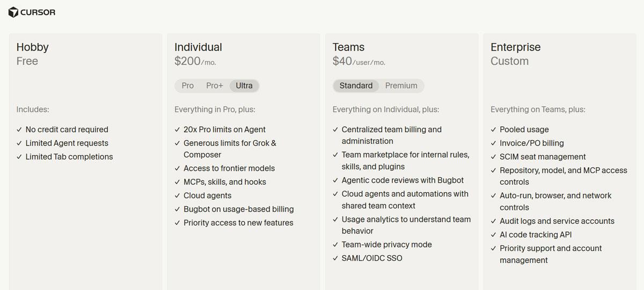
Task: Select the Pro+ plan toggle
Action: coord(215,85)
